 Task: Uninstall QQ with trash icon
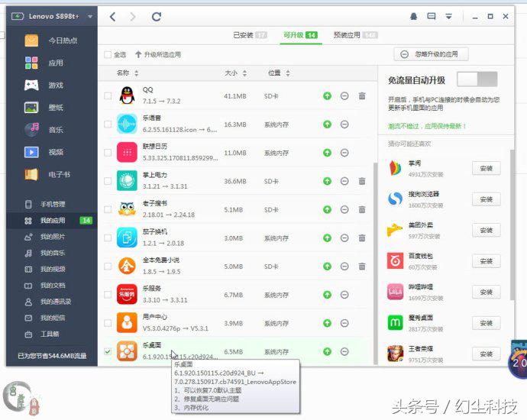point(362,96)
